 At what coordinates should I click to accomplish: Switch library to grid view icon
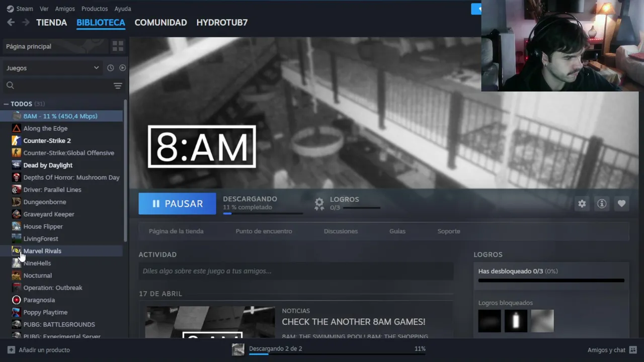(x=118, y=46)
